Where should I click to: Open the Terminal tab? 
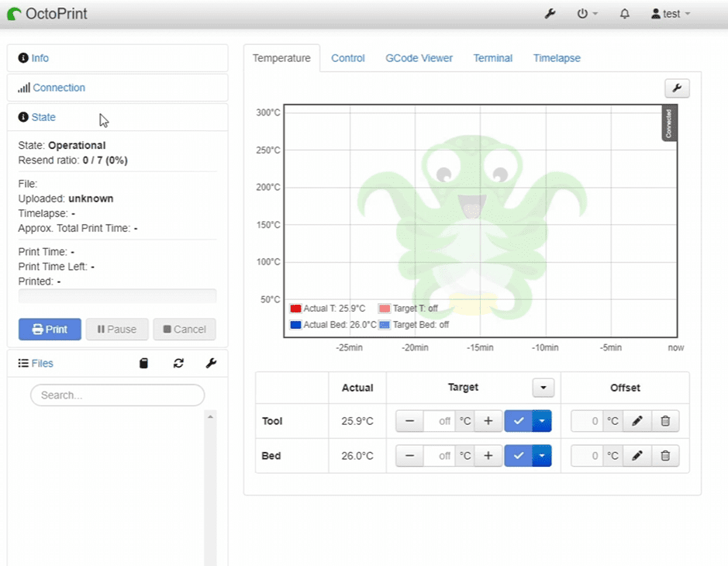point(492,58)
